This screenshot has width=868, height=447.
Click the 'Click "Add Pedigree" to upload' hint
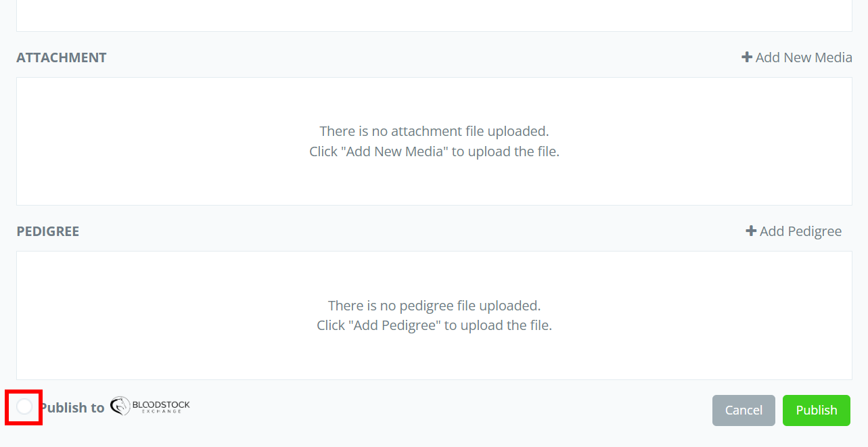coord(434,325)
